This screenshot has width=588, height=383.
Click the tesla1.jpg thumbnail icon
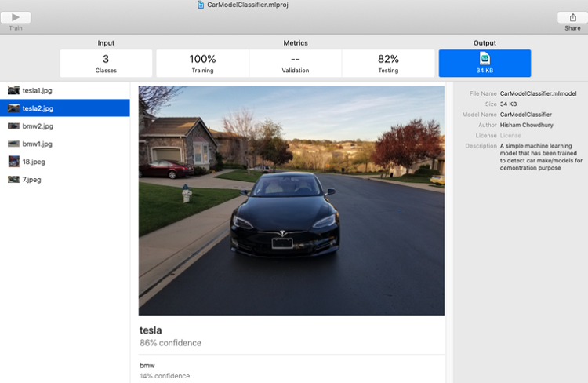click(x=13, y=90)
